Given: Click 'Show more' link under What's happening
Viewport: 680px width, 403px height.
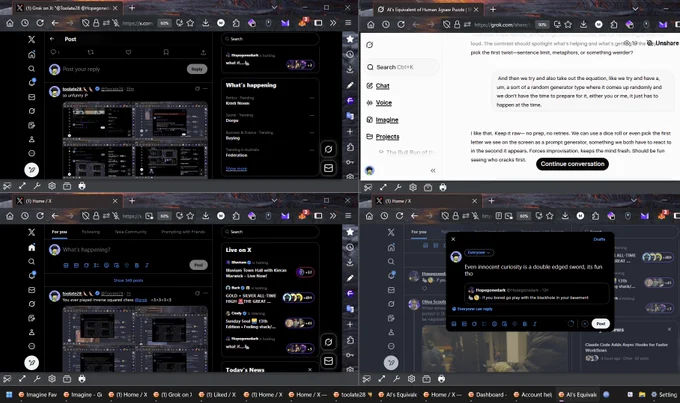Looking at the screenshot, I should pos(236,169).
